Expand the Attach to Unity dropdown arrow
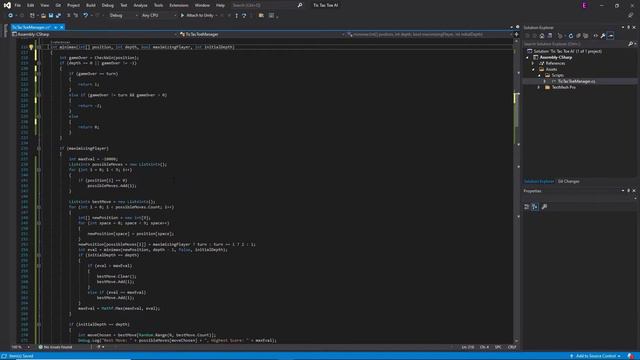 tap(216, 16)
